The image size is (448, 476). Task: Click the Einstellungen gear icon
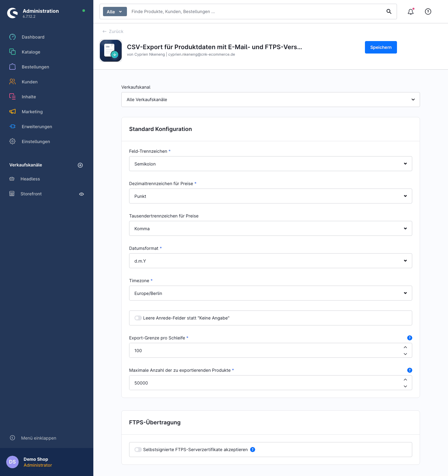[x=12, y=142]
